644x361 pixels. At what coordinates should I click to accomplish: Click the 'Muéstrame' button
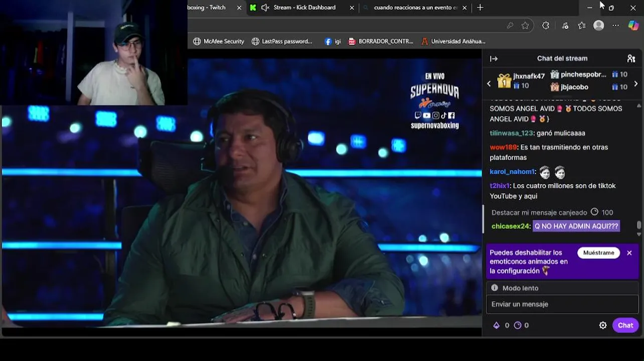click(x=598, y=253)
